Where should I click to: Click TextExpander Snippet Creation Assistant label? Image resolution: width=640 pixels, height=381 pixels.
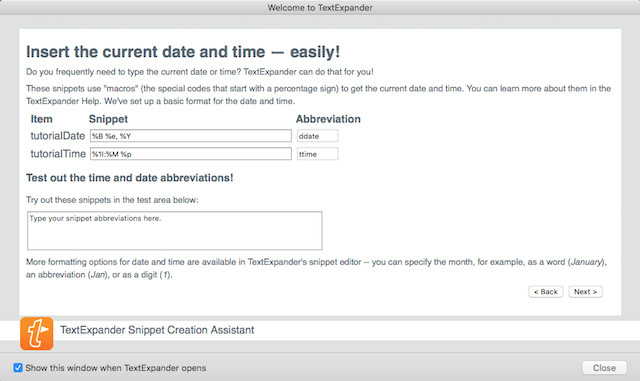(x=157, y=330)
